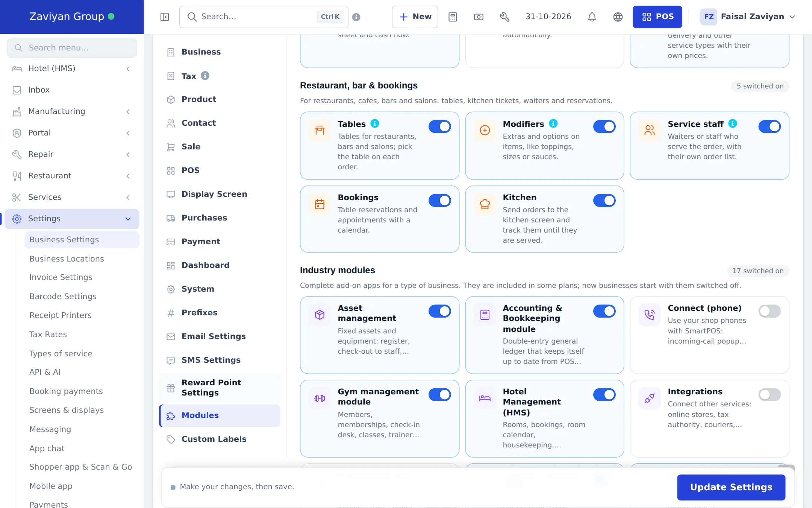812x508 pixels.
Task: Disable Hotel Management (HMS) toggle
Action: click(604, 395)
